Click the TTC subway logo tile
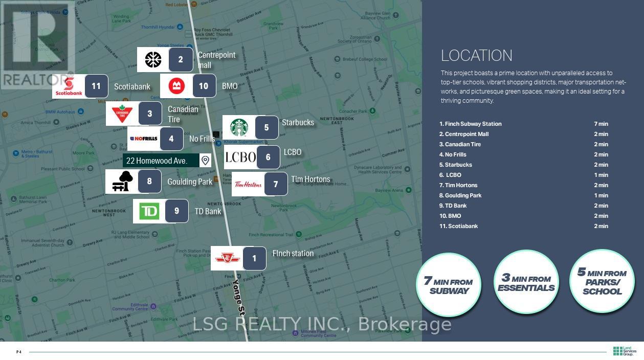 click(x=227, y=258)
